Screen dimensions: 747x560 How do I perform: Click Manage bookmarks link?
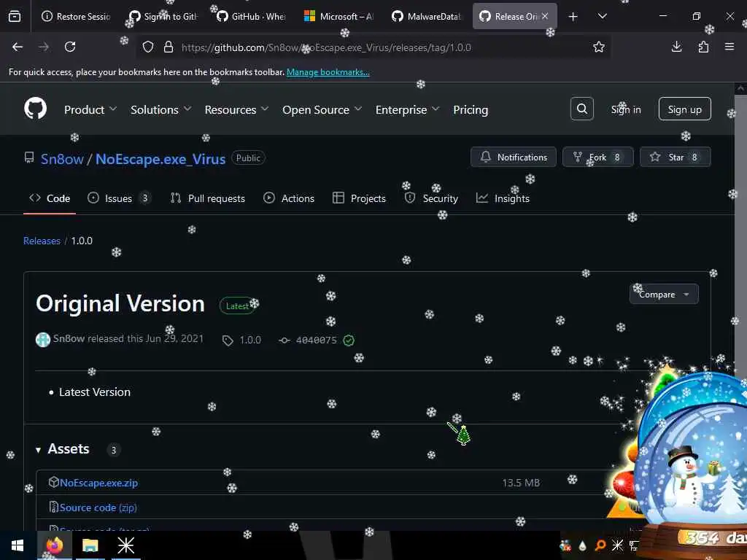[x=328, y=72]
